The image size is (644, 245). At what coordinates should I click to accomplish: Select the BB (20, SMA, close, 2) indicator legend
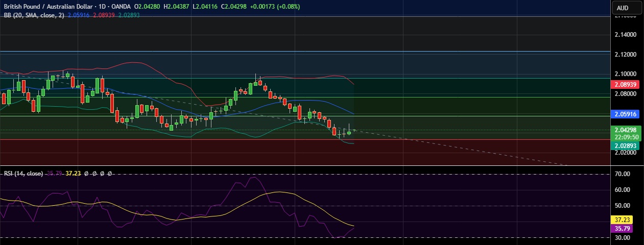pyautogui.click(x=31, y=15)
